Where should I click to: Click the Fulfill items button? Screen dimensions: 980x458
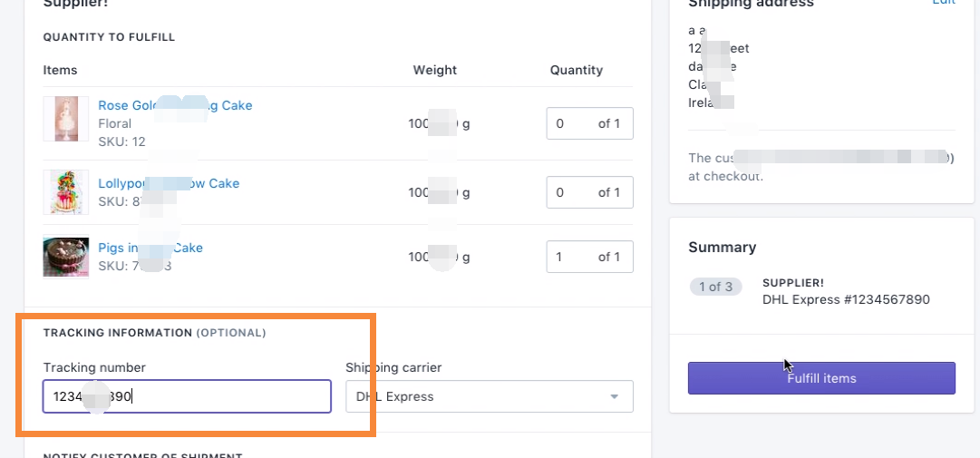coord(821,378)
